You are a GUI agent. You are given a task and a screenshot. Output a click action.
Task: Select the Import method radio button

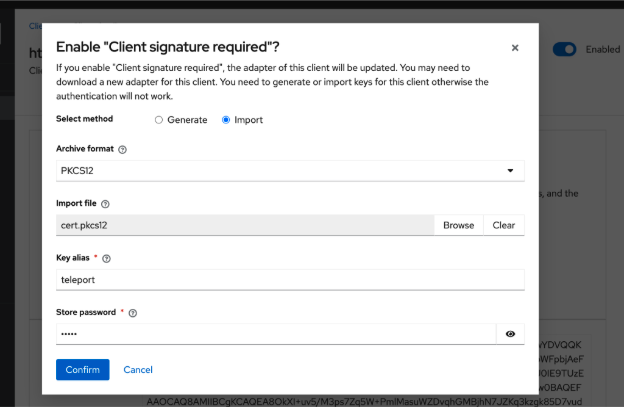pyautogui.click(x=226, y=120)
